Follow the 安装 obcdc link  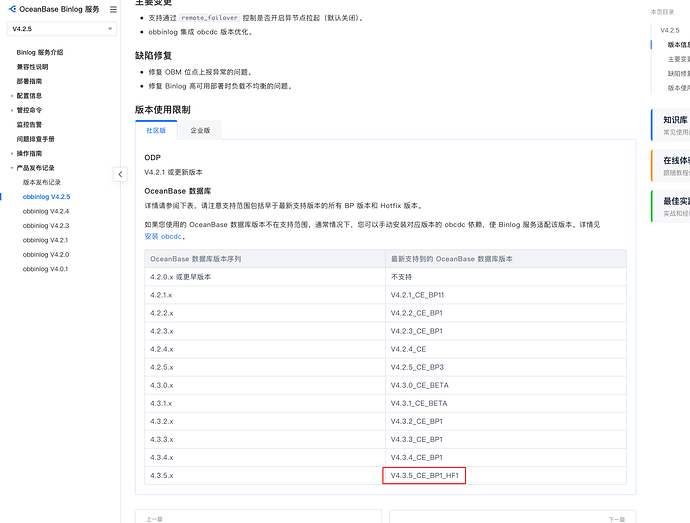(163, 236)
